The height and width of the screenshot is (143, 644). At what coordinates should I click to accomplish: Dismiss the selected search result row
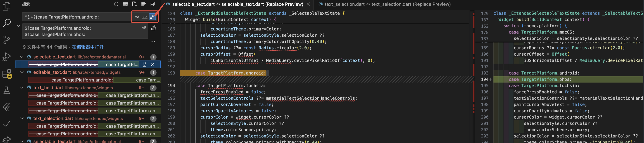153,65
